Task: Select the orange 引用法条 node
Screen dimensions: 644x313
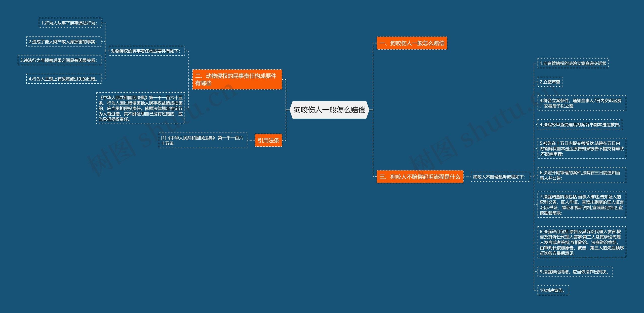Action: pos(268,141)
